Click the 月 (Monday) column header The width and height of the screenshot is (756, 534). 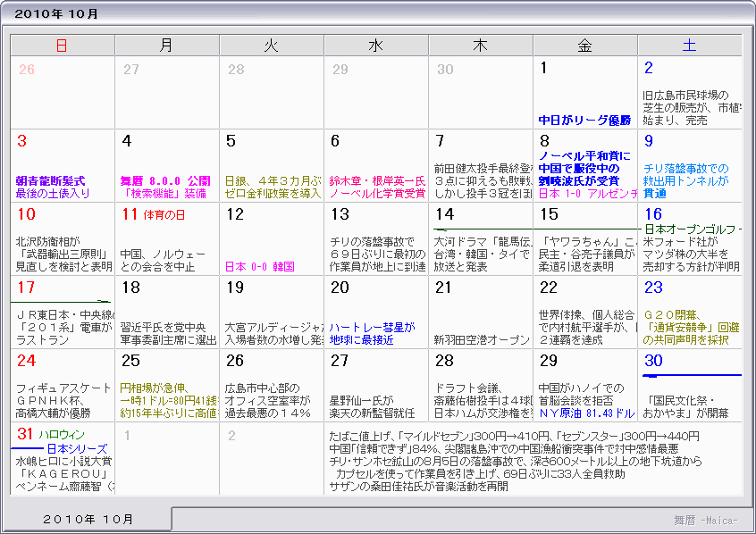(x=166, y=46)
